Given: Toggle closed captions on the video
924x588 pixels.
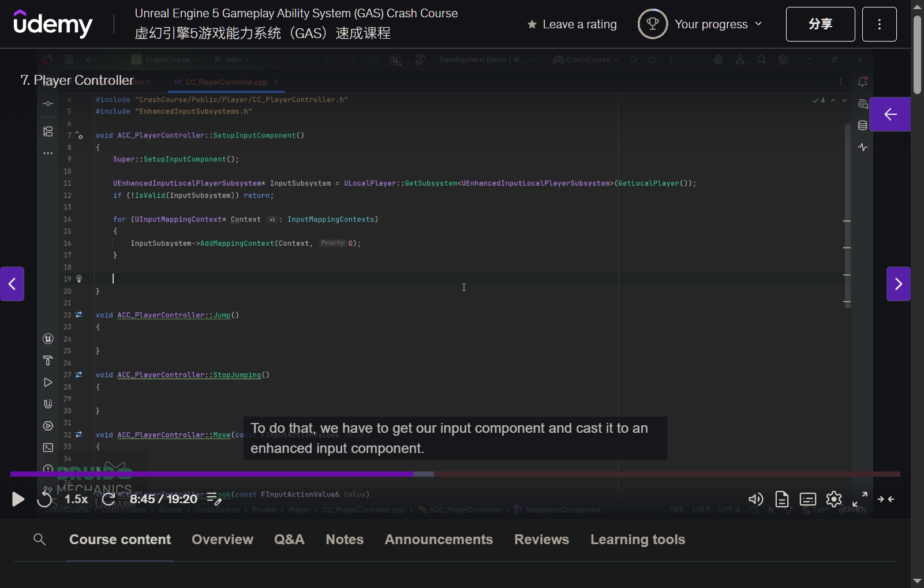Looking at the screenshot, I should pos(808,499).
